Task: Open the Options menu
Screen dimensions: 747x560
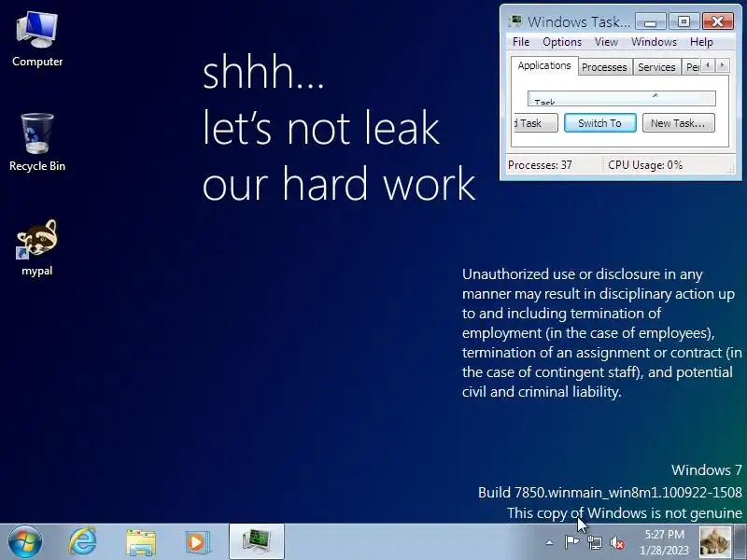Action: click(562, 42)
